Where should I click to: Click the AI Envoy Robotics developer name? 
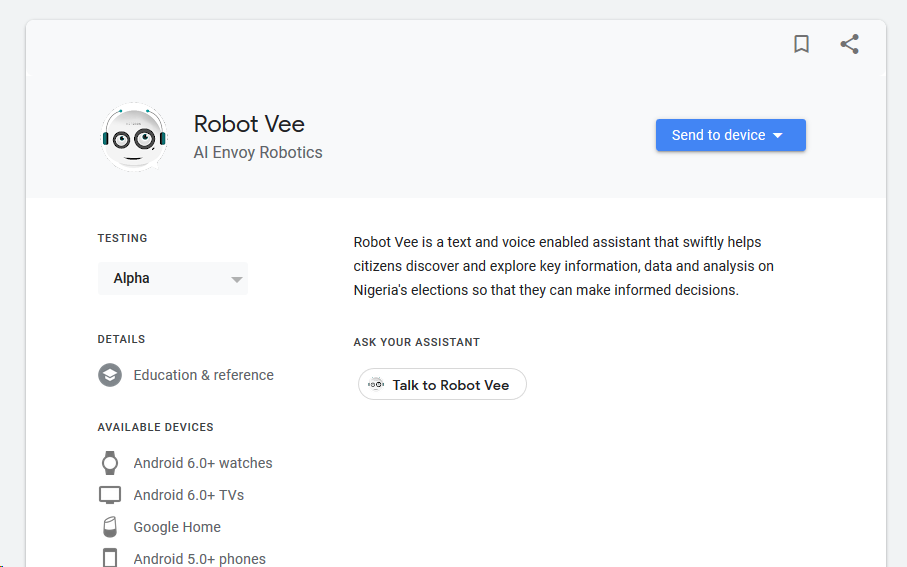coord(258,152)
